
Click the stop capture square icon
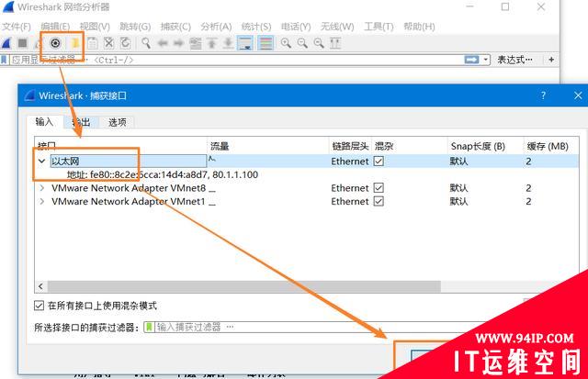(x=22, y=43)
